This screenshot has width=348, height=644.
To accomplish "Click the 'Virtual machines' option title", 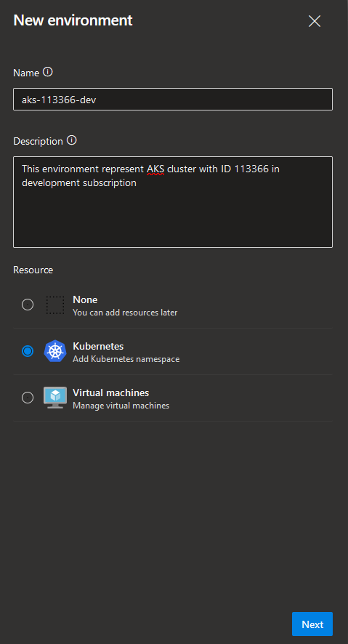I will coord(111,393).
